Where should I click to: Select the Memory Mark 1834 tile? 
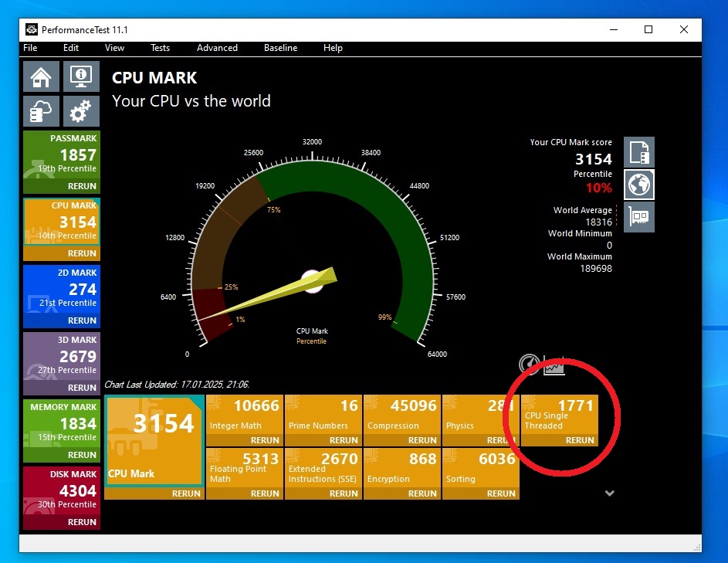(62, 424)
